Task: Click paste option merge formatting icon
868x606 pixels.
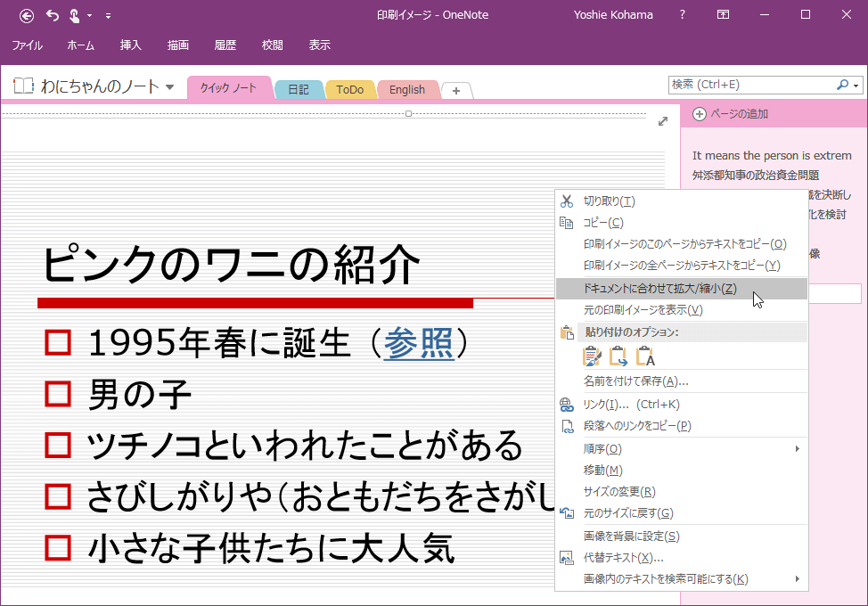Action: pyautogui.click(x=618, y=356)
